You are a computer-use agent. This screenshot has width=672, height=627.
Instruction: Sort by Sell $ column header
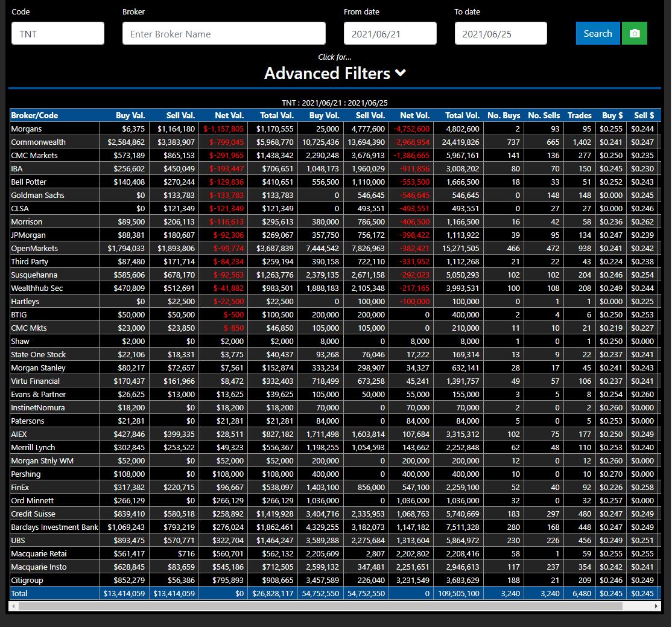click(644, 115)
